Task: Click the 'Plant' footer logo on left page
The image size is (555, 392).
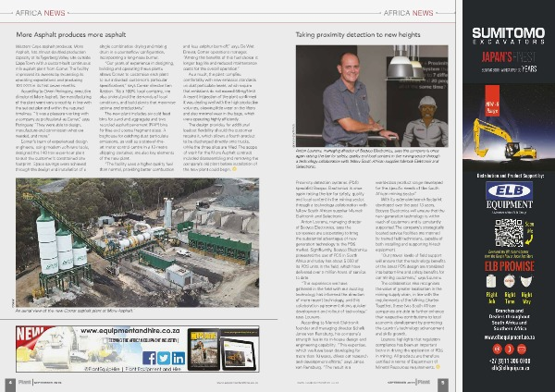Action: point(25,382)
